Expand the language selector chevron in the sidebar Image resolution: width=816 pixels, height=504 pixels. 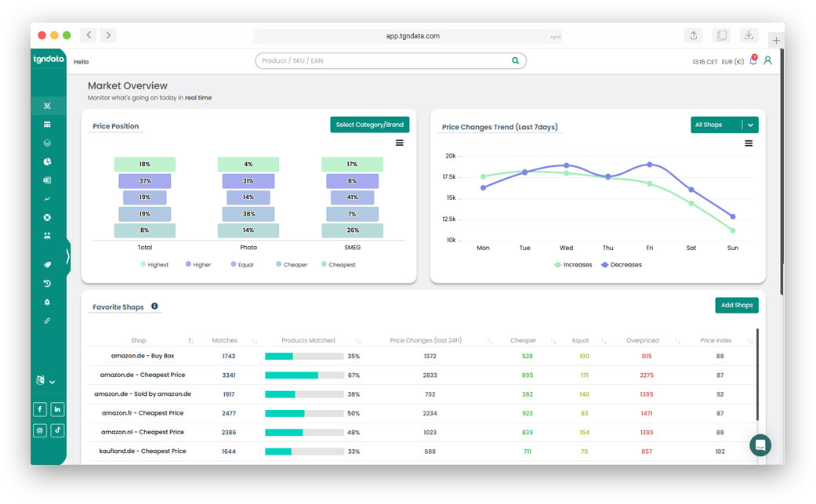point(52,381)
